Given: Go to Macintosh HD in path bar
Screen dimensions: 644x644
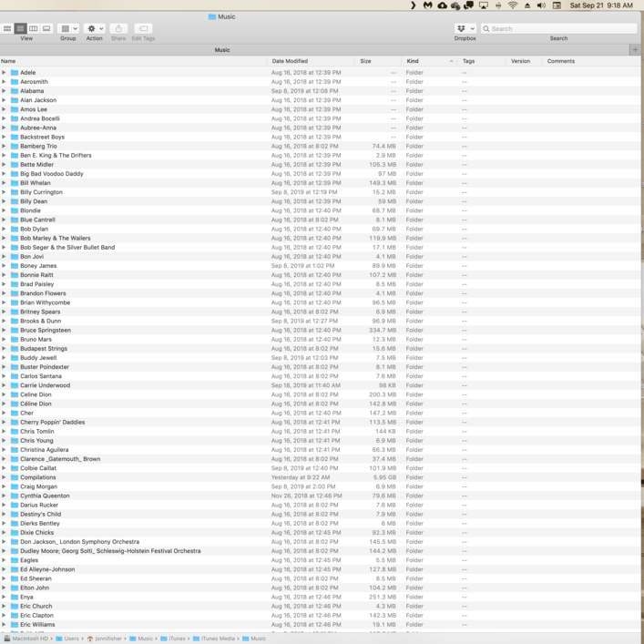Looking at the screenshot, I should coord(26,639).
